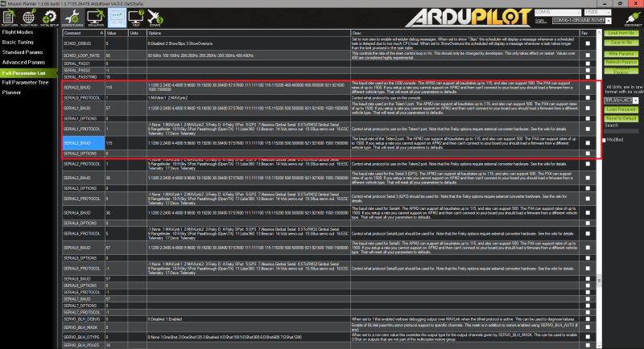Click the Disconnect plug icon

633,18
